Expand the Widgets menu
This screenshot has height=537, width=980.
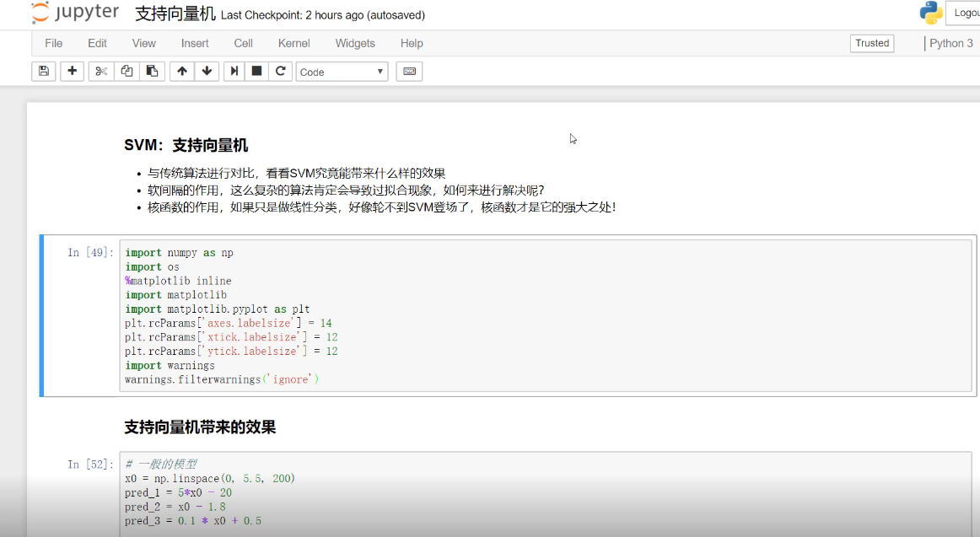coord(355,43)
